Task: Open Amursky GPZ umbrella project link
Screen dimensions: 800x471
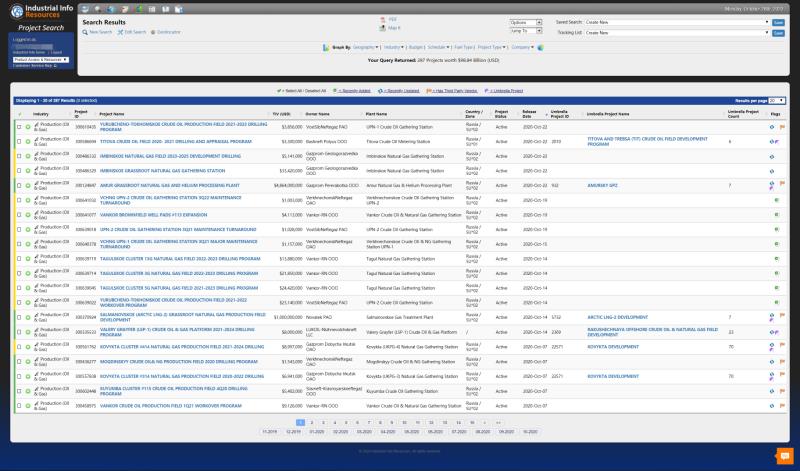Action: click(x=601, y=185)
